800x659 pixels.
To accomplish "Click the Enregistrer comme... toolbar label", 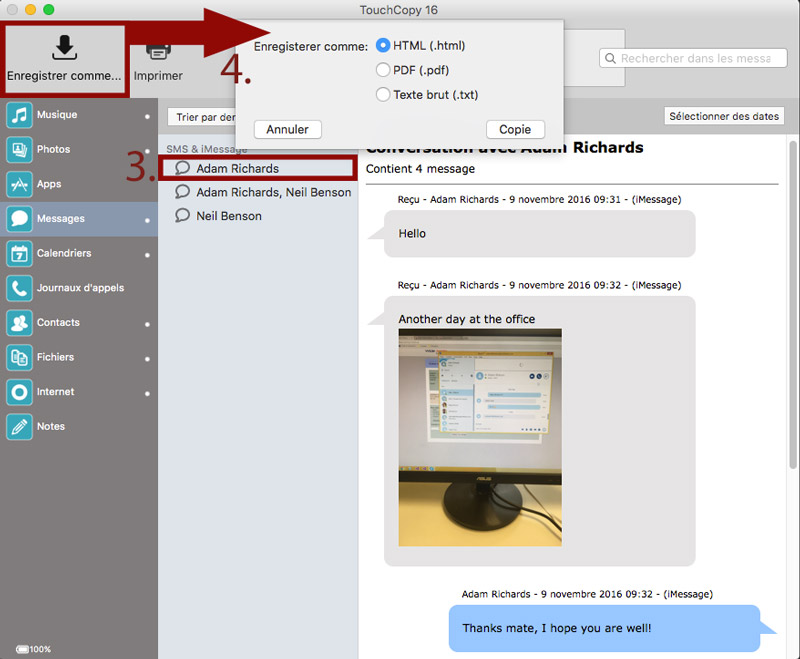I will [x=64, y=75].
